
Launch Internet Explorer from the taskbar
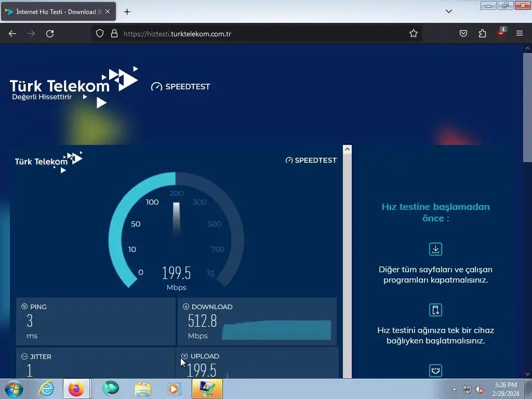(x=46, y=389)
